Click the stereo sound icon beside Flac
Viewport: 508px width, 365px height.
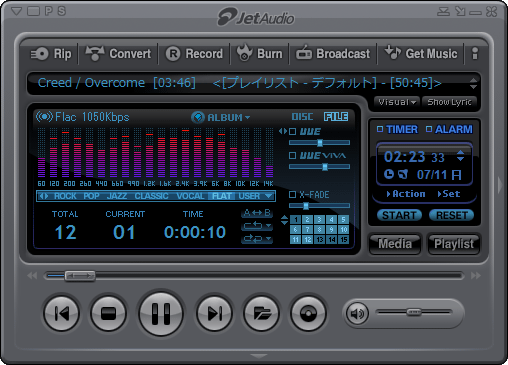tap(44, 117)
